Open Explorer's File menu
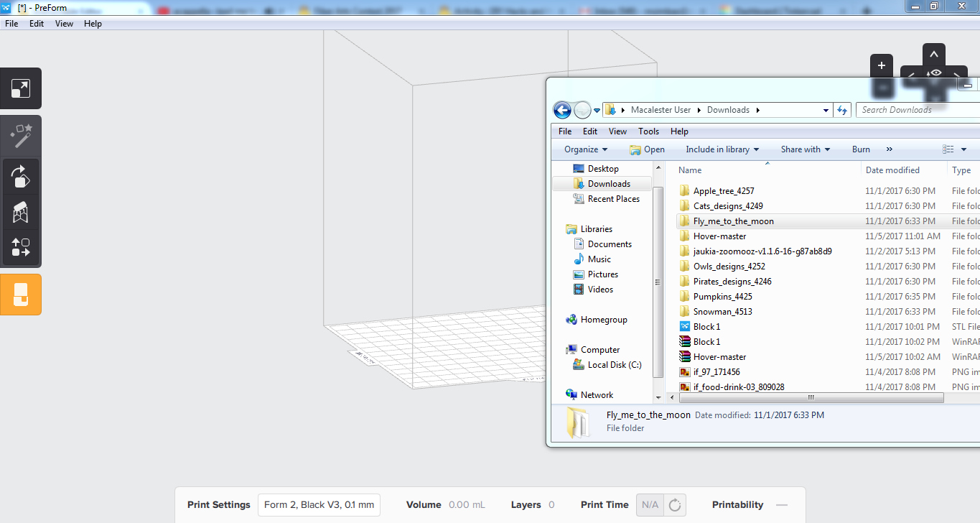 (565, 131)
